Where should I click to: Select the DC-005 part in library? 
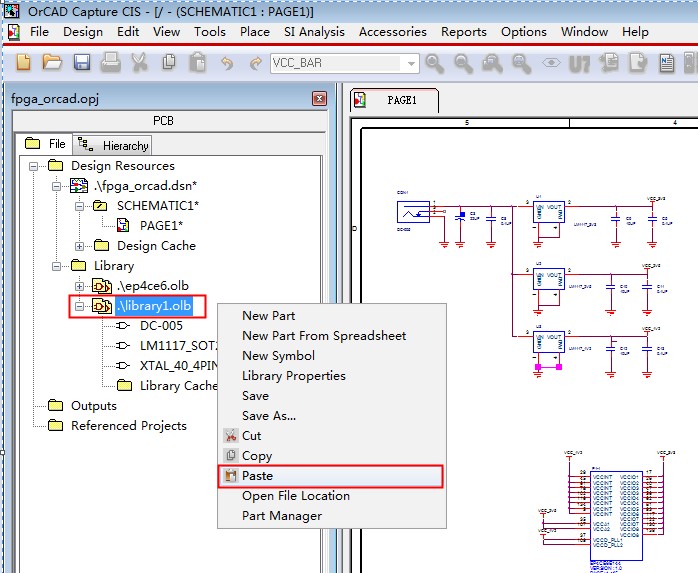click(161, 326)
